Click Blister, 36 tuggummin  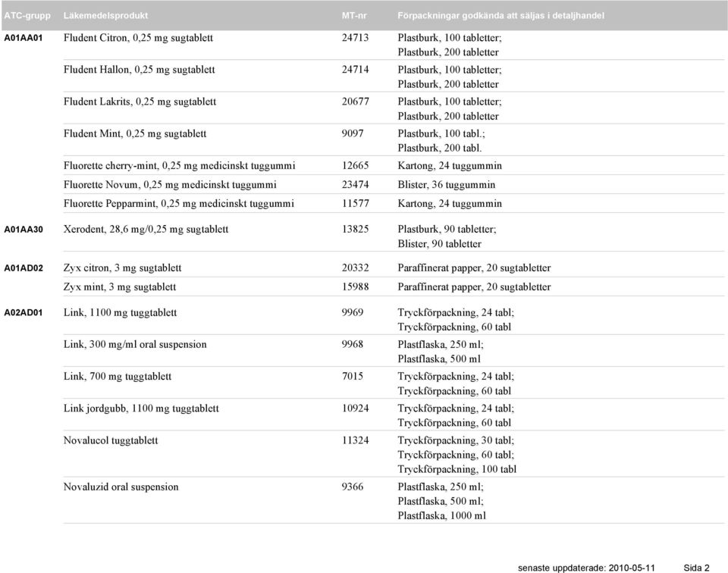coord(447,185)
